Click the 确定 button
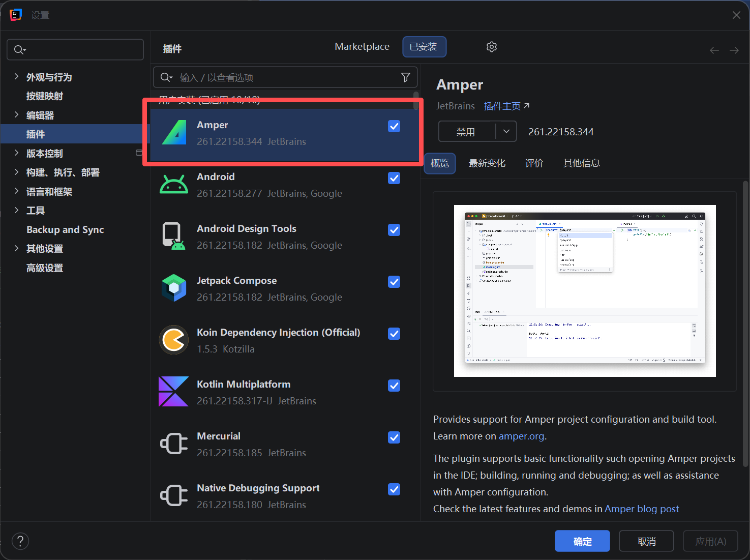This screenshot has height=560, width=750. pos(582,541)
